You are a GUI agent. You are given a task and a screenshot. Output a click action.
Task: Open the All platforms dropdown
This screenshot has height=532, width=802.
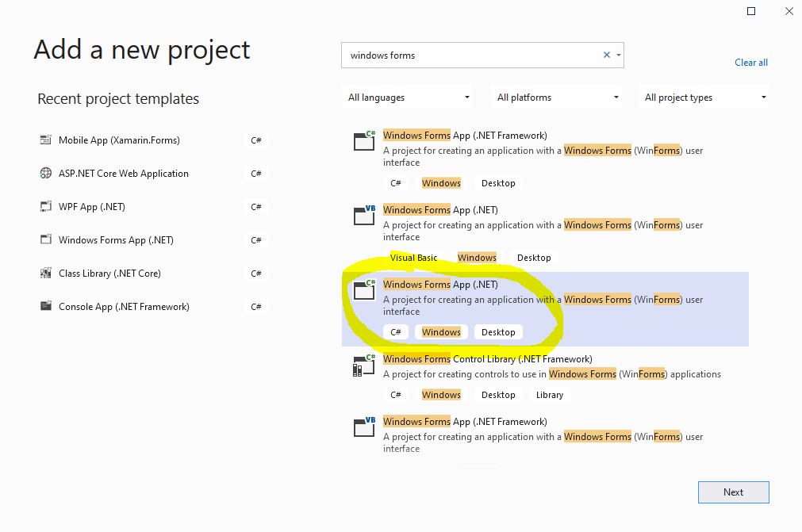coord(557,97)
